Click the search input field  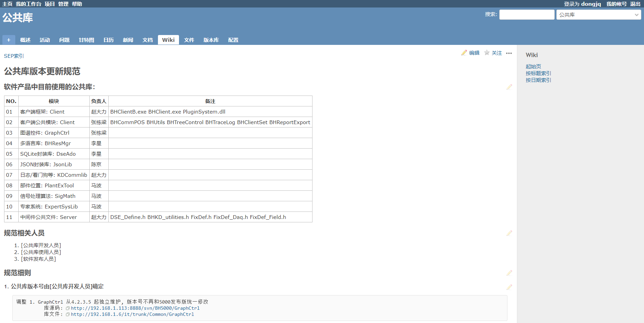point(526,15)
